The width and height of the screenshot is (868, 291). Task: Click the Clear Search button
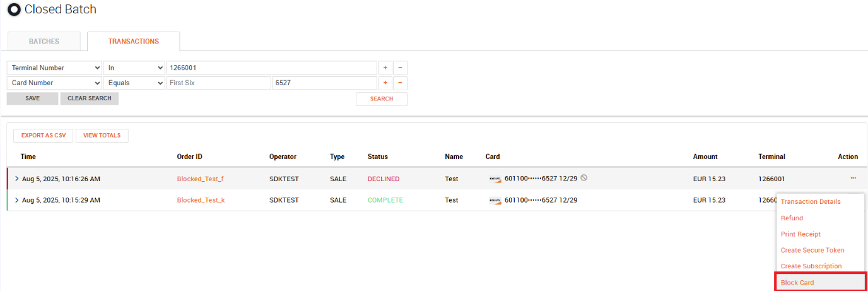[90, 98]
